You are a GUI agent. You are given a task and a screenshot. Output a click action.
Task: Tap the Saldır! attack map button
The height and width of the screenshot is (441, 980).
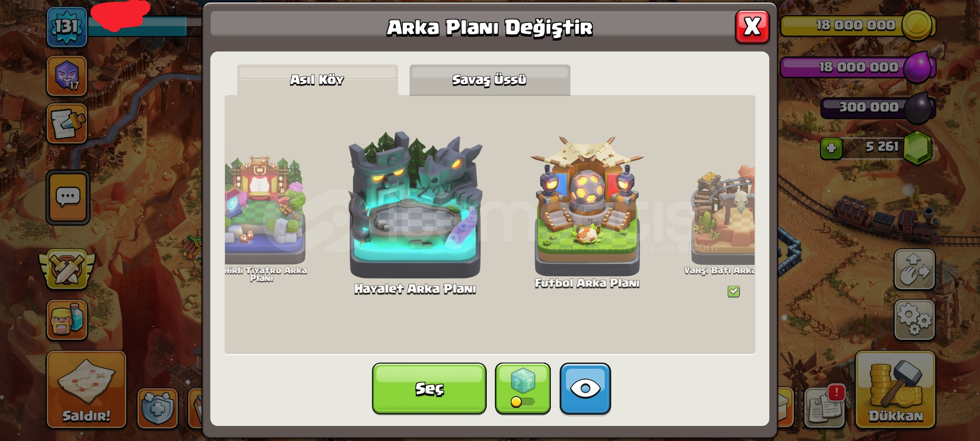86,390
